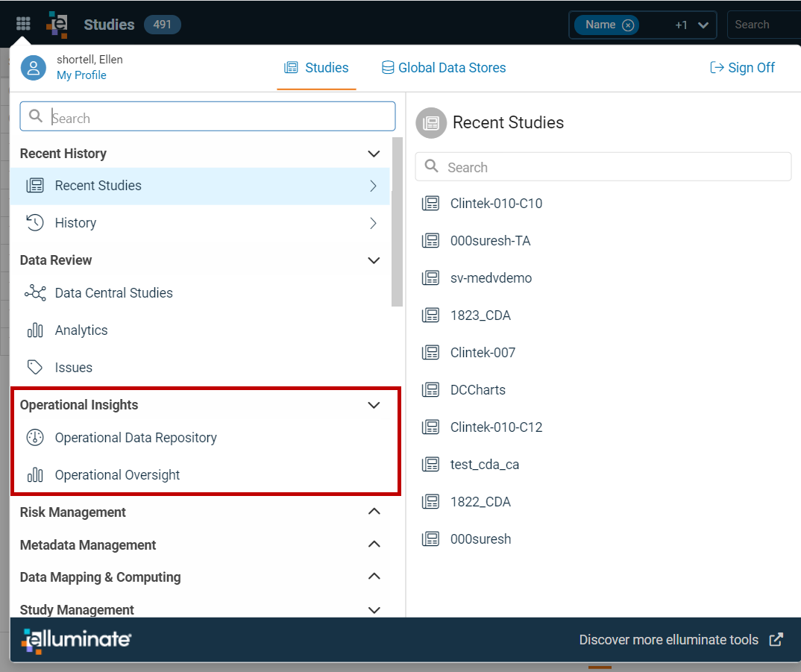
Task: Select the History menu item
Action: tap(200, 223)
